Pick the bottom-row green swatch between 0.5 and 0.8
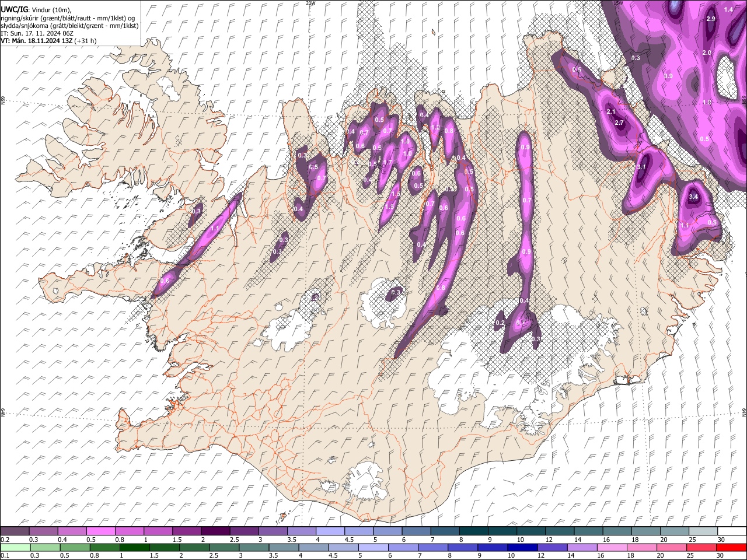747x560 pixels. 75,547
